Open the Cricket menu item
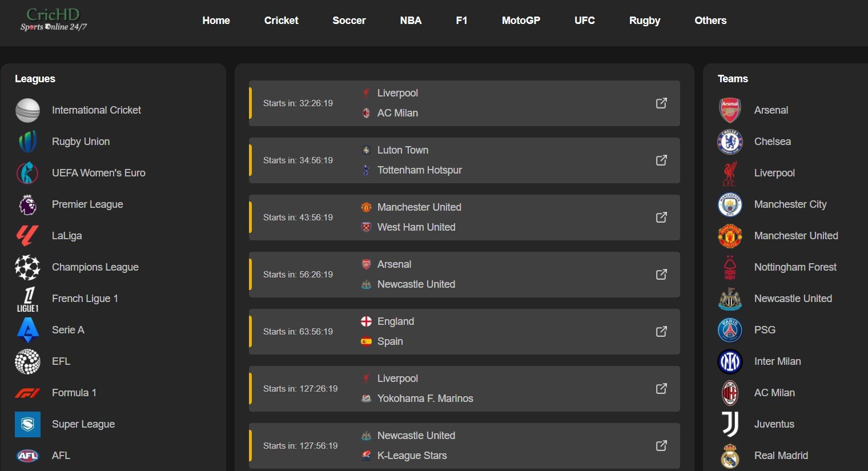 click(281, 21)
